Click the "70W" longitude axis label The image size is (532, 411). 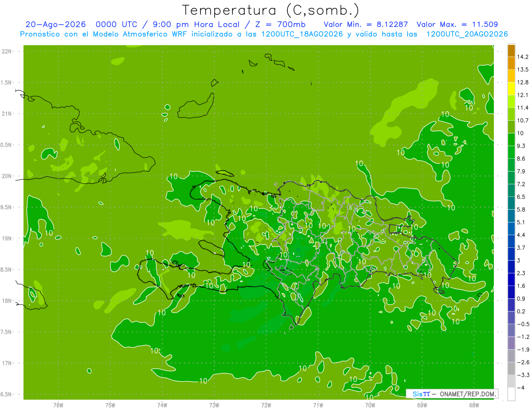(x=370, y=405)
